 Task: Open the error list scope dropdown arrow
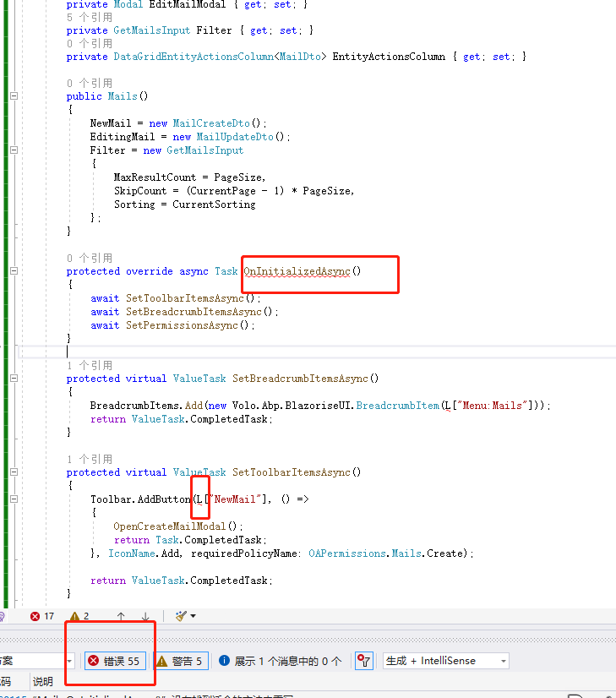69,661
